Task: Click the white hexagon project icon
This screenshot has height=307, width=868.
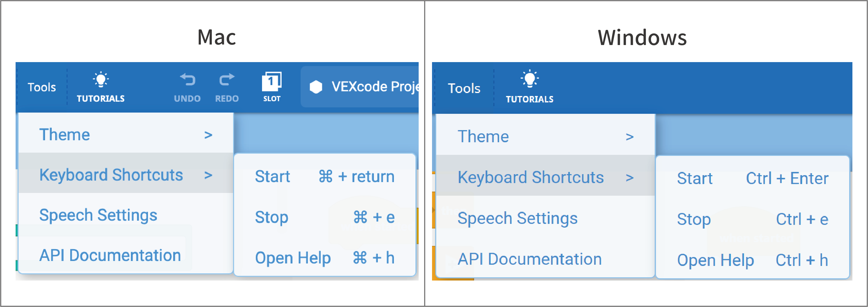Action: (316, 87)
